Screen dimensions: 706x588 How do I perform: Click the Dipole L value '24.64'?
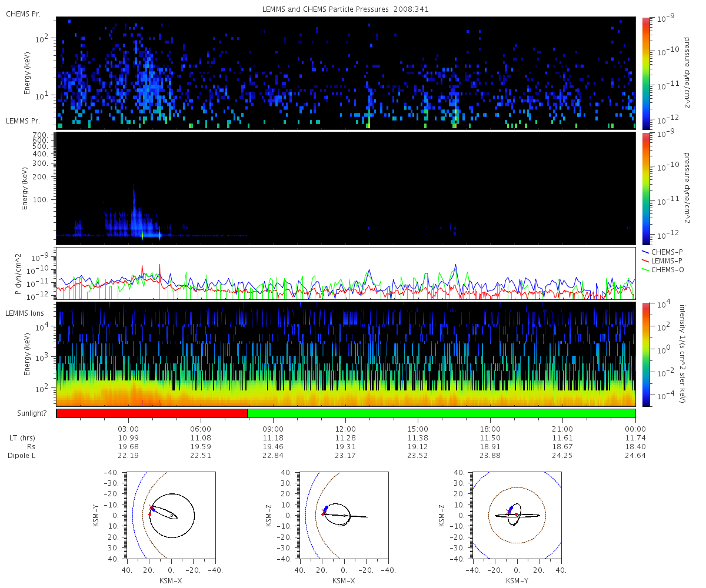[x=635, y=456]
